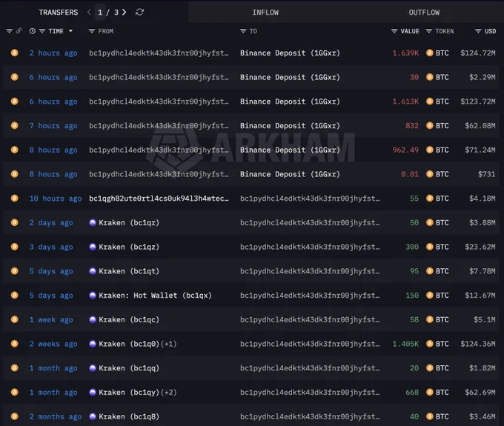Open the leftmost filter icon in header

click(x=10, y=31)
